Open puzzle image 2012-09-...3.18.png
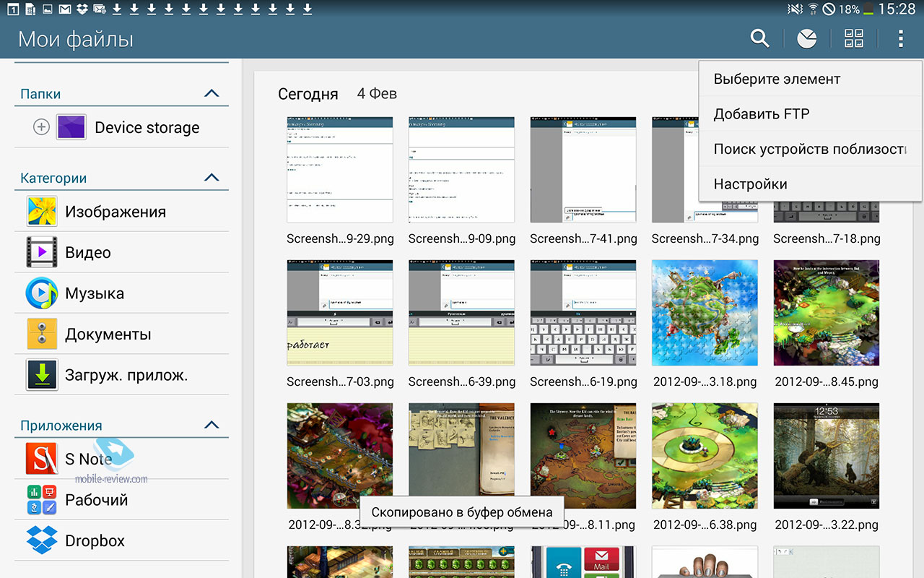The width and height of the screenshot is (924, 578). (705, 313)
